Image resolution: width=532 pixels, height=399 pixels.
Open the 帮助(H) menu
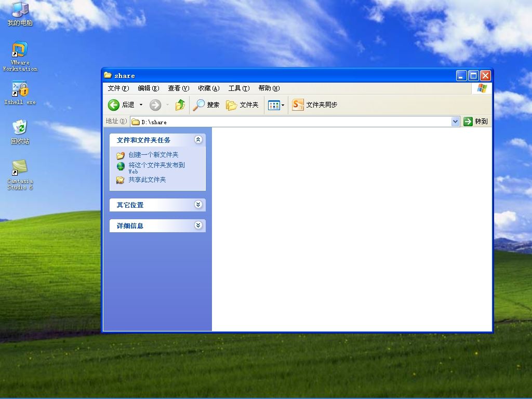click(x=269, y=88)
